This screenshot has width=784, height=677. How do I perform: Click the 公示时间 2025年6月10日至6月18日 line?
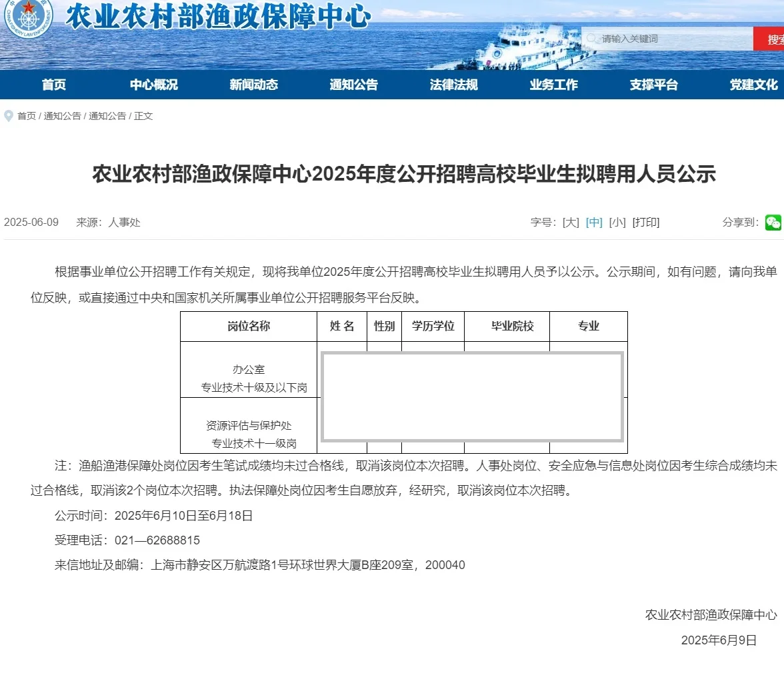click(153, 516)
